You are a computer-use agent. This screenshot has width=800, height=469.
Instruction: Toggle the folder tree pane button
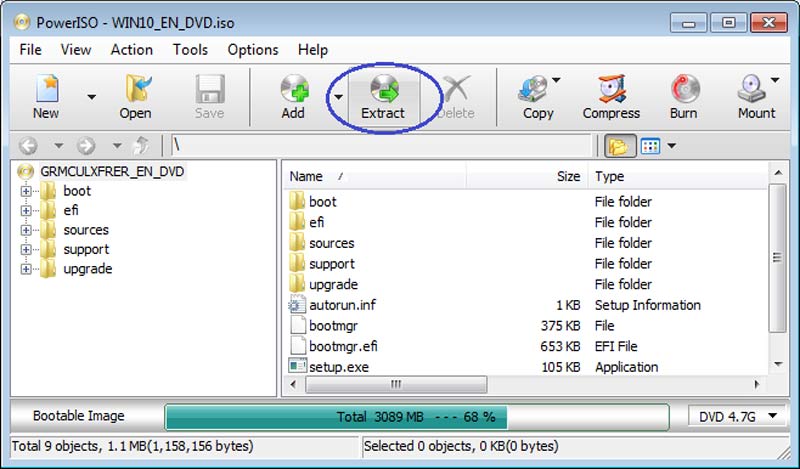point(619,146)
